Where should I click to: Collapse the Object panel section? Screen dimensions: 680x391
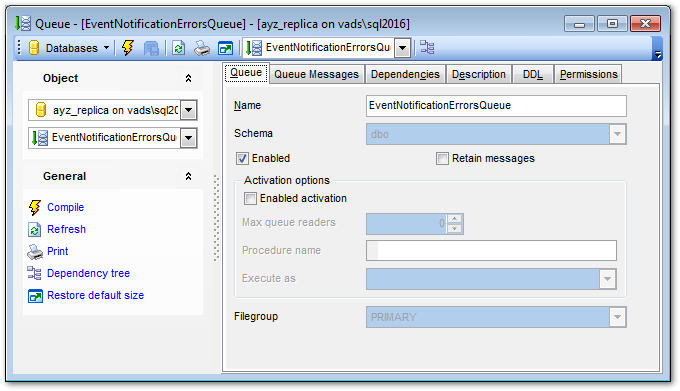(x=188, y=78)
